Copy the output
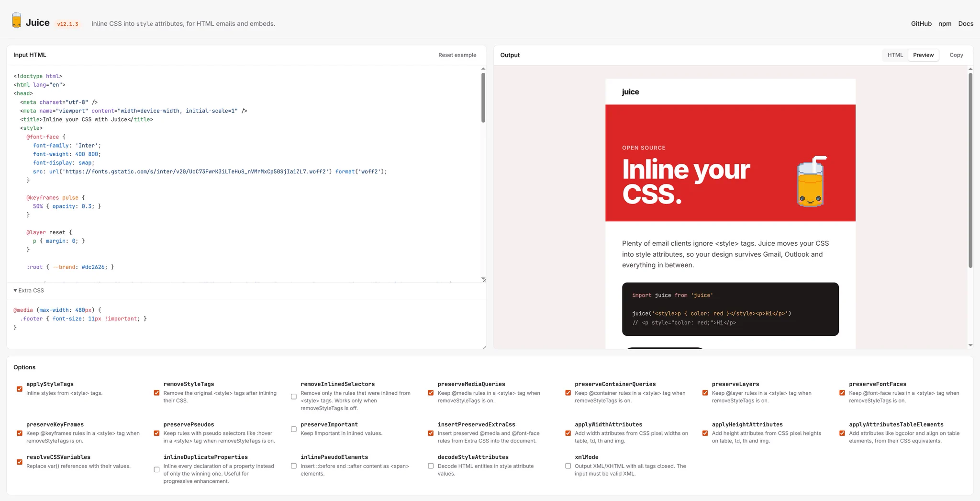 click(956, 55)
